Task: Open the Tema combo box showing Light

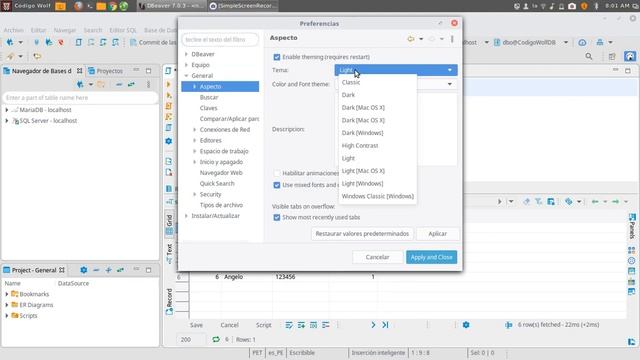Action: (x=396, y=70)
